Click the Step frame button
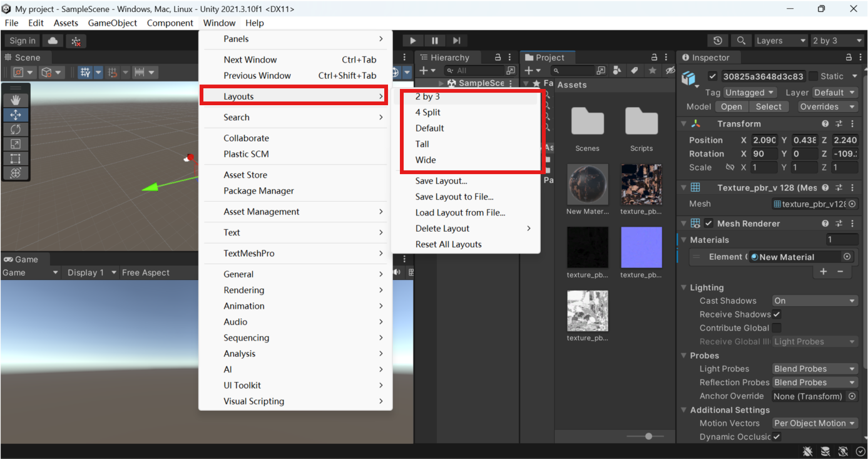This screenshot has height=459, width=868. (x=457, y=41)
